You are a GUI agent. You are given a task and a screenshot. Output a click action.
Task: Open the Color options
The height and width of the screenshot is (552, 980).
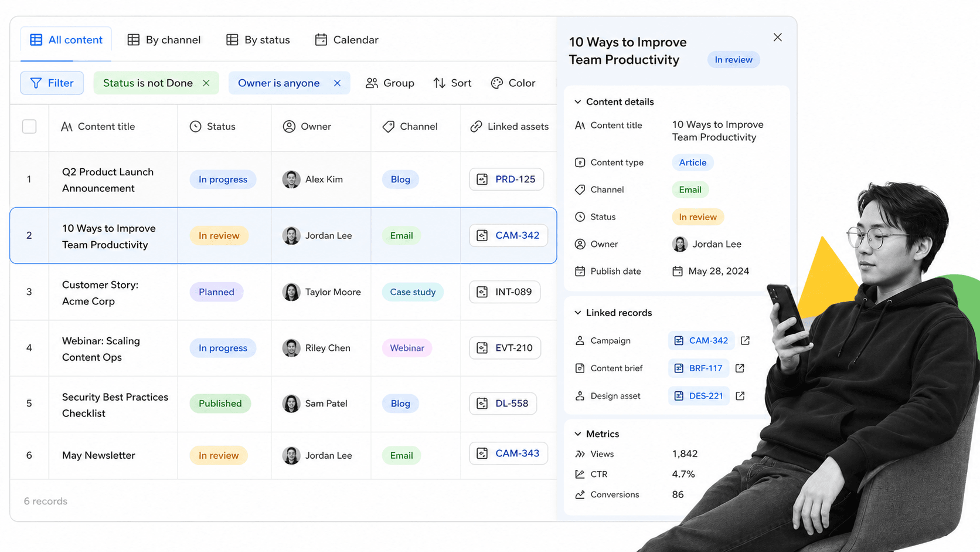[x=513, y=83]
